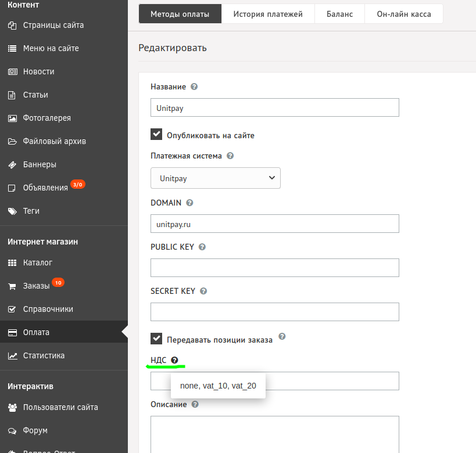Open Заказы in the sidebar
Screen dimensions: 476x453
click(x=36, y=286)
